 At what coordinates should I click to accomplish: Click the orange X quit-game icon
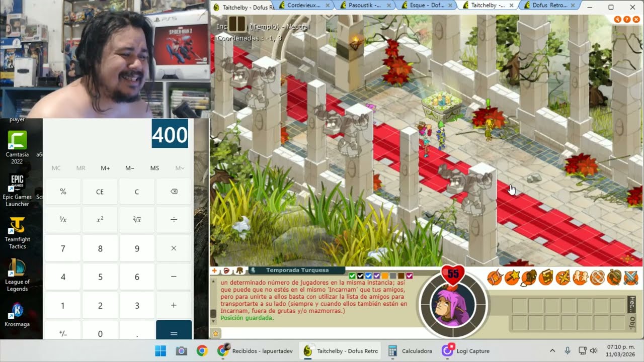(636, 20)
